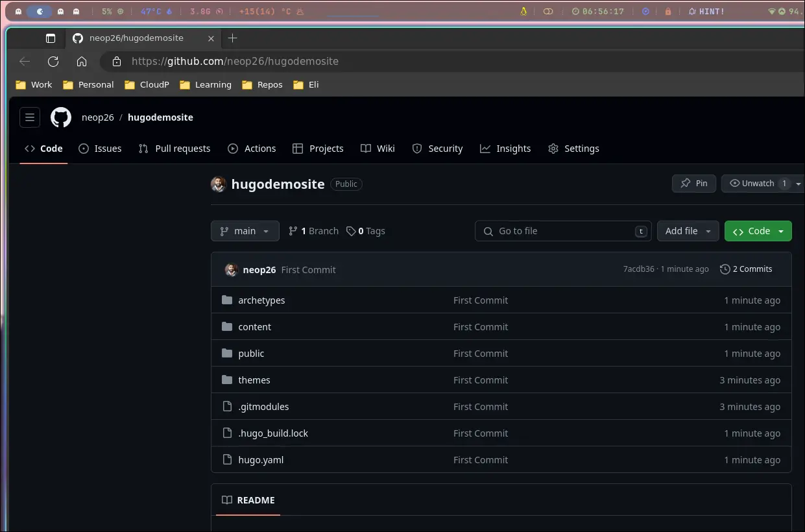Open the repository Settings tab
The height and width of the screenshot is (532, 805).
coord(573,149)
